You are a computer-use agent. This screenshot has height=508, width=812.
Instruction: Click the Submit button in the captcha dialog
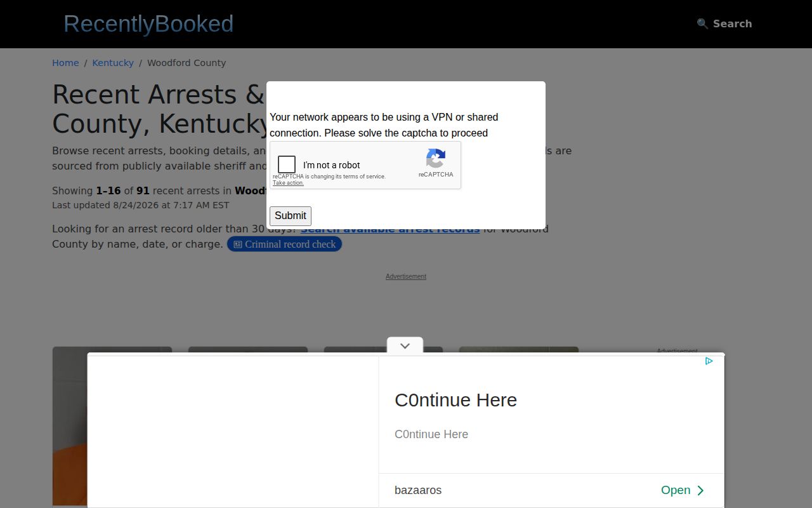tap(291, 216)
